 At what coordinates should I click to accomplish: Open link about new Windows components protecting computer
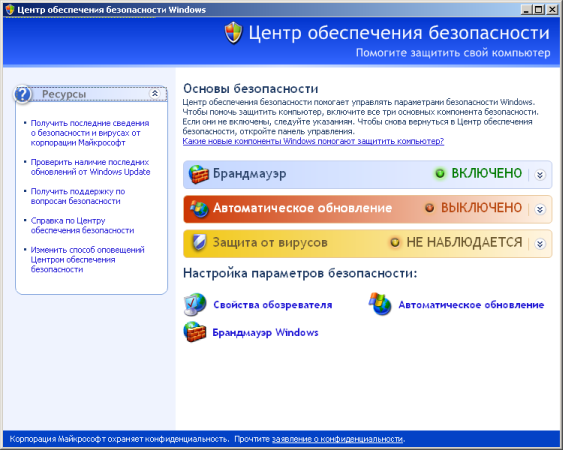click(313, 142)
